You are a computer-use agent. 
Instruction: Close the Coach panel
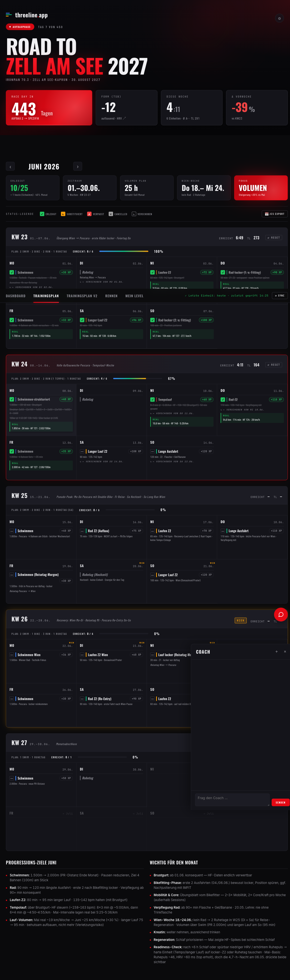(285, 652)
